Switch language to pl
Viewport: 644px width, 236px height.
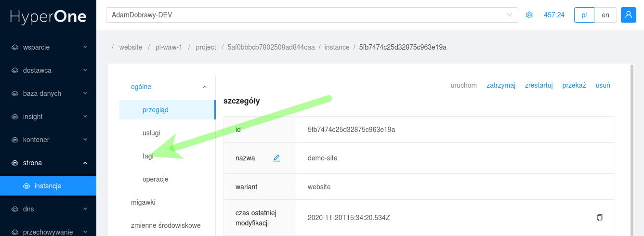pos(584,15)
